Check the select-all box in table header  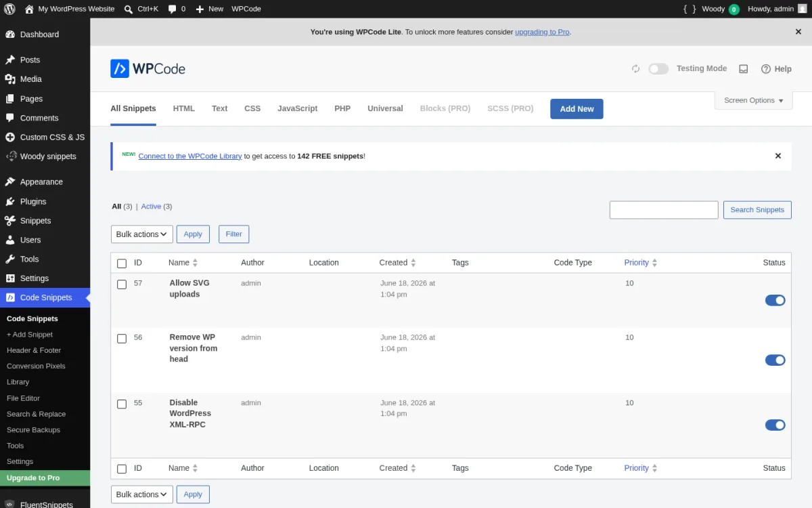[122, 263]
